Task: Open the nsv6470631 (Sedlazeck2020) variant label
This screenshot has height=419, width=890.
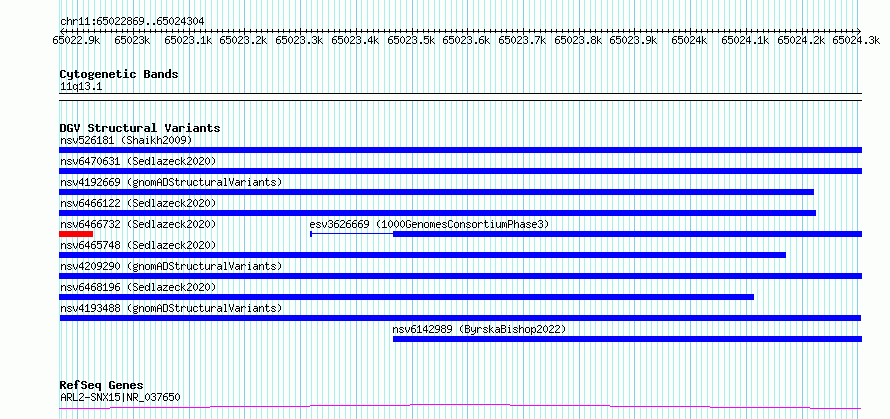Action: click(138, 161)
